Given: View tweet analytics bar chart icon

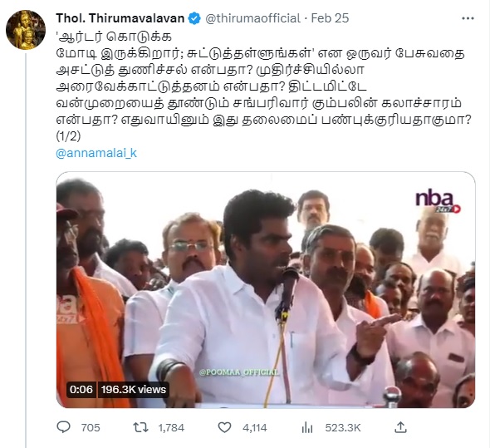Looking at the screenshot, I should tap(307, 427).
